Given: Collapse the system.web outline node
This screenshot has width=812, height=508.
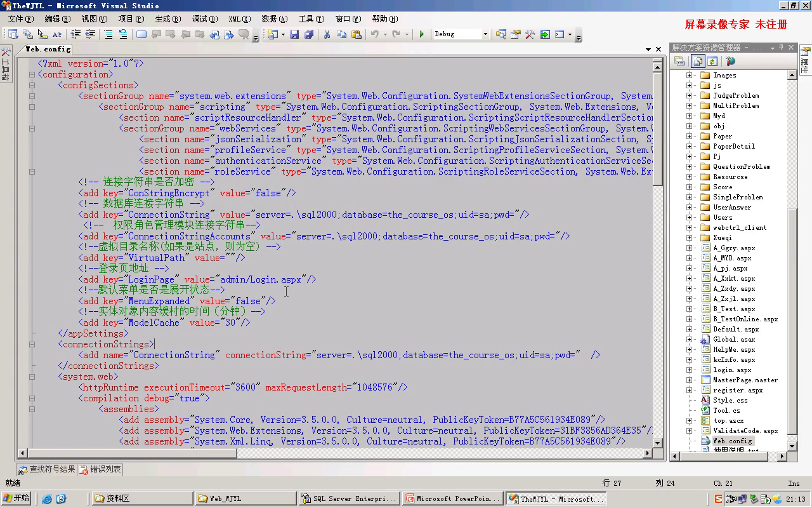Looking at the screenshot, I should point(32,377).
